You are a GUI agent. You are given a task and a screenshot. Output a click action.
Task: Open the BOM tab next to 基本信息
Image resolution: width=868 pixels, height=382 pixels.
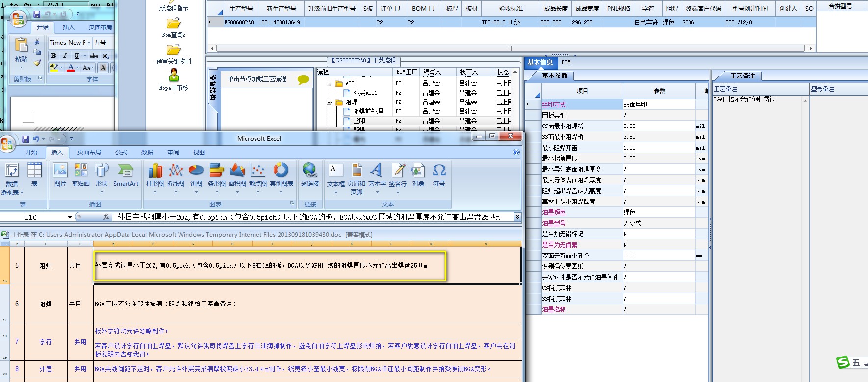566,62
